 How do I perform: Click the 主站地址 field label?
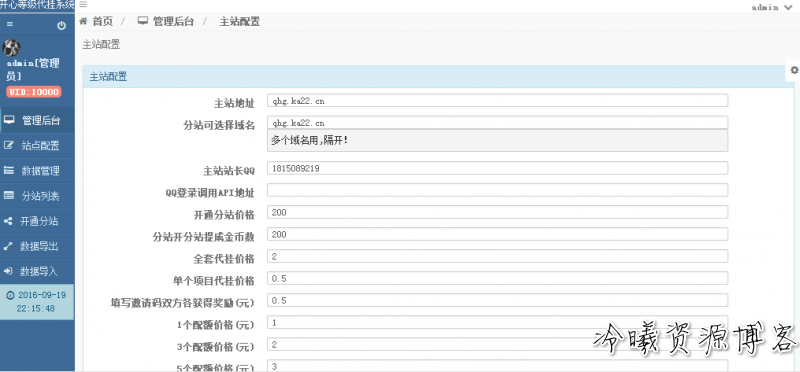point(234,103)
